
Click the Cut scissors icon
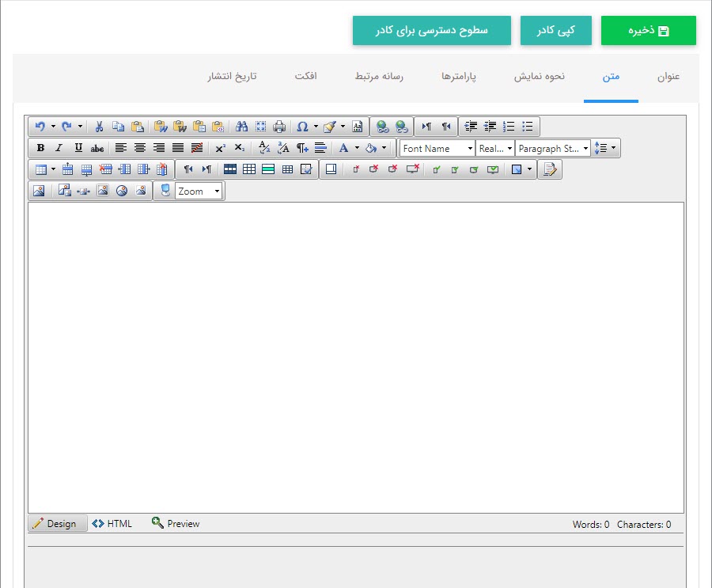click(99, 127)
